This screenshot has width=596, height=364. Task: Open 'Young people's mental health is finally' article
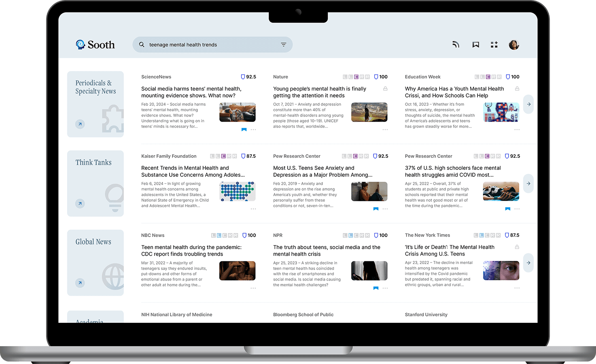coord(320,92)
